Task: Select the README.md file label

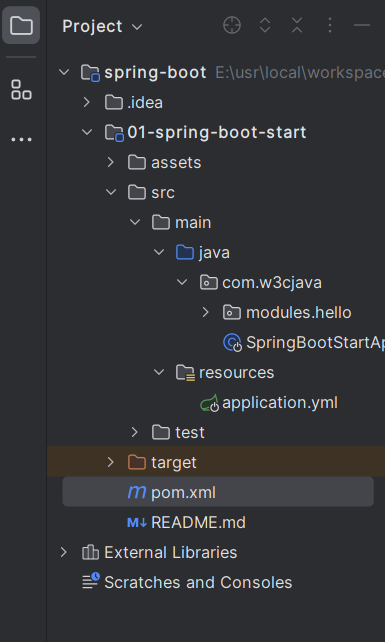Action: (x=198, y=522)
